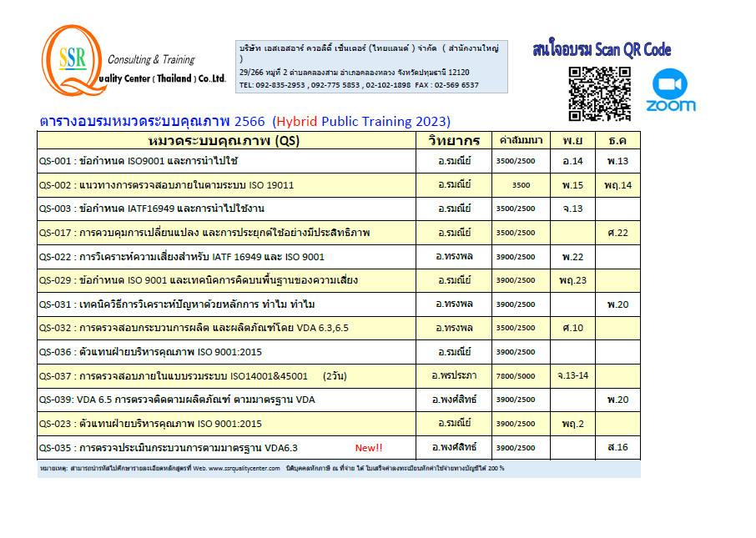Click the 'พ.13' date in QS-001 row
The image size is (756, 538).
click(617, 161)
